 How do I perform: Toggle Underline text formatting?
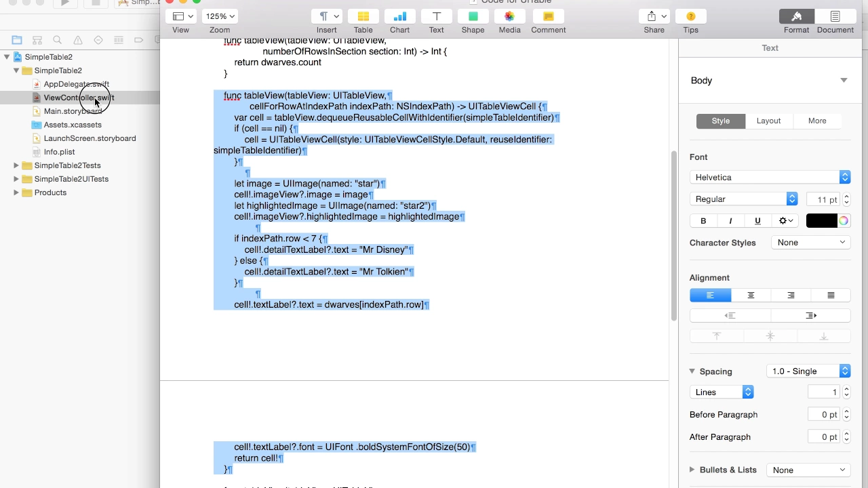click(757, 221)
